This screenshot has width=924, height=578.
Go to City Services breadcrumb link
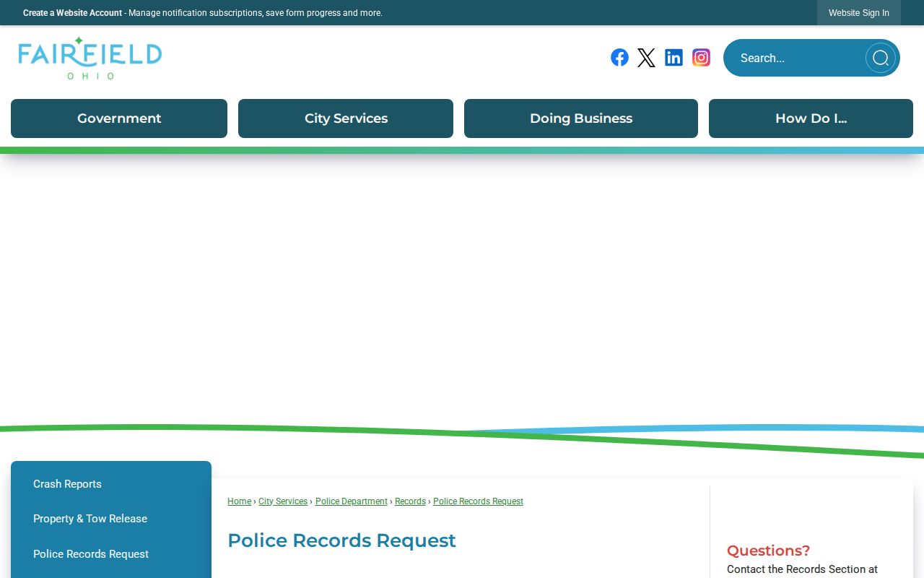(283, 501)
